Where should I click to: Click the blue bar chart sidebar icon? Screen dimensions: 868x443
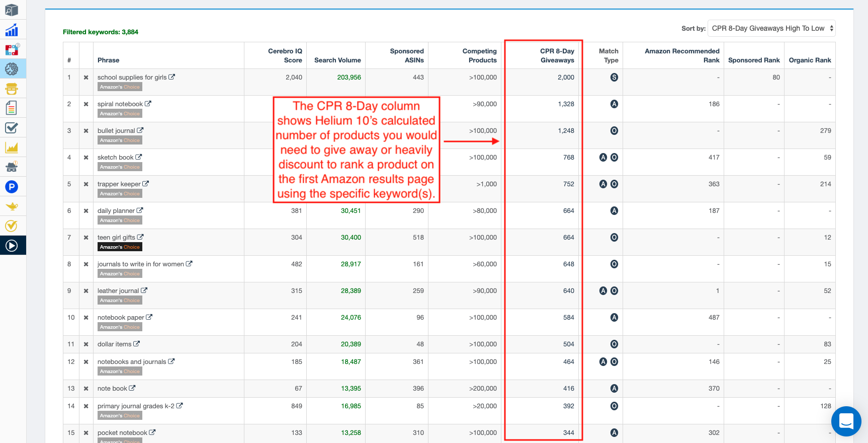[12, 30]
